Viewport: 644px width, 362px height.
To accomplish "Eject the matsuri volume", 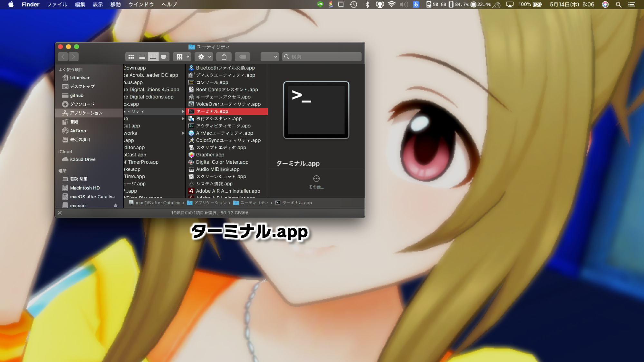I will point(115,205).
